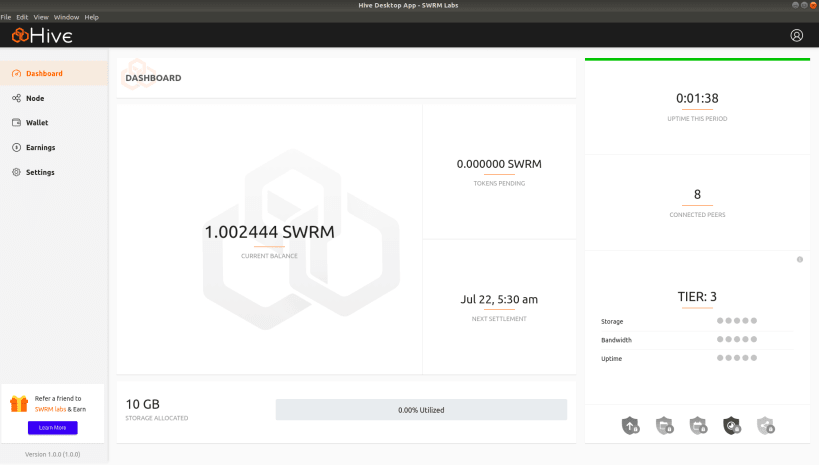Click the Uptime row label in tier panel
This screenshot has width=819, height=465.
(611, 359)
